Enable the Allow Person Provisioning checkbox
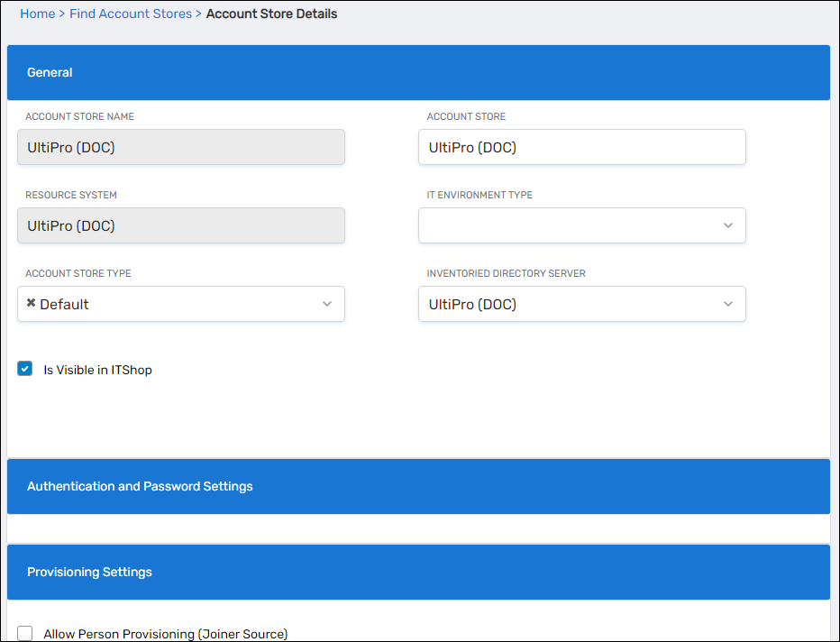This screenshot has width=840, height=642. (25, 634)
